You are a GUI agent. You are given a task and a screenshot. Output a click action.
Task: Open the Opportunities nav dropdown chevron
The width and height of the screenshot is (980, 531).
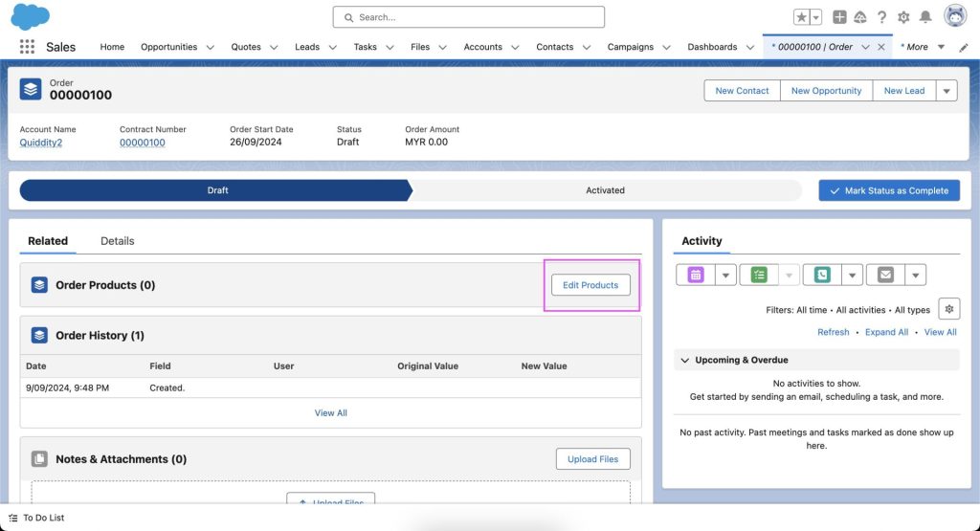210,47
